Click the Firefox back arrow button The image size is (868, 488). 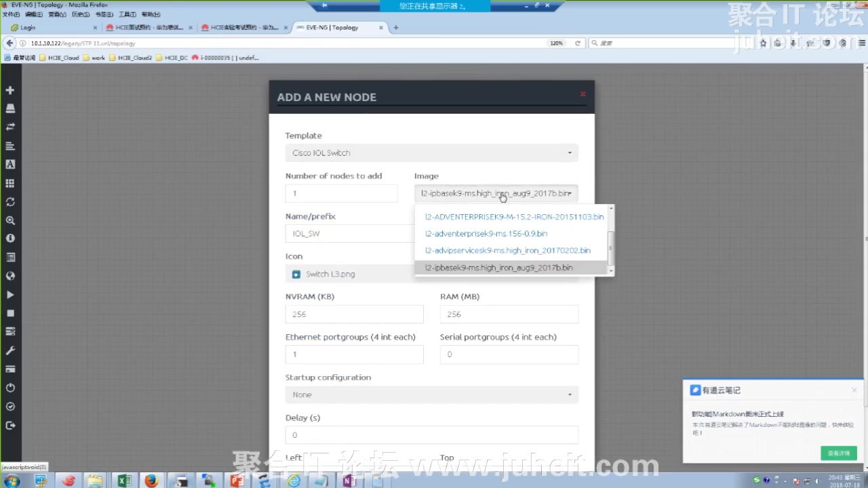(x=9, y=43)
